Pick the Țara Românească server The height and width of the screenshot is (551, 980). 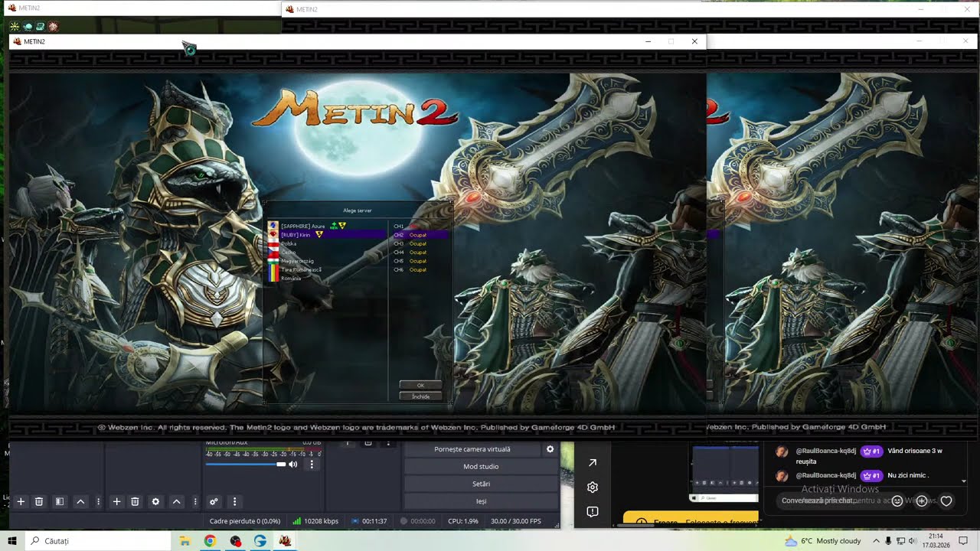(x=326, y=269)
